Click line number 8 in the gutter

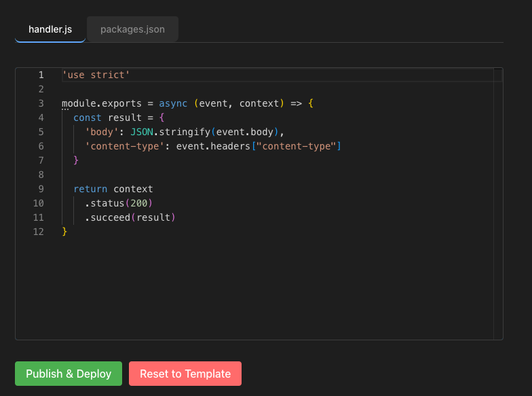click(41, 175)
